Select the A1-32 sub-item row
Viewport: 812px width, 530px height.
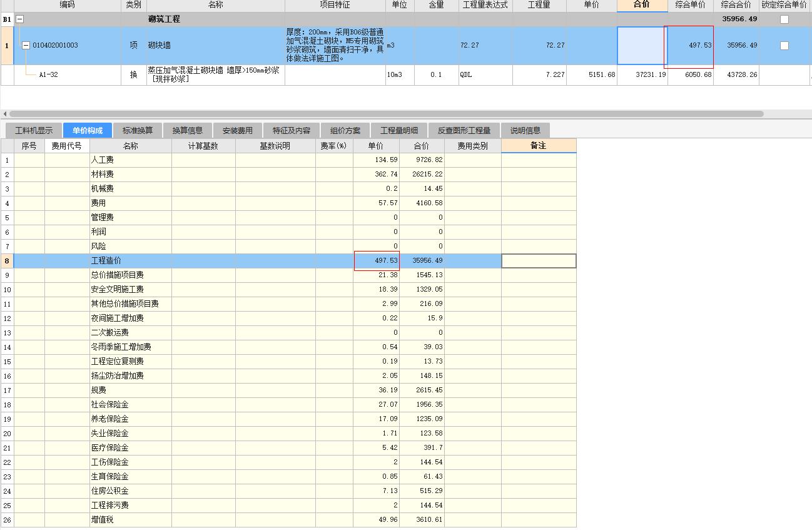[x=48, y=74]
